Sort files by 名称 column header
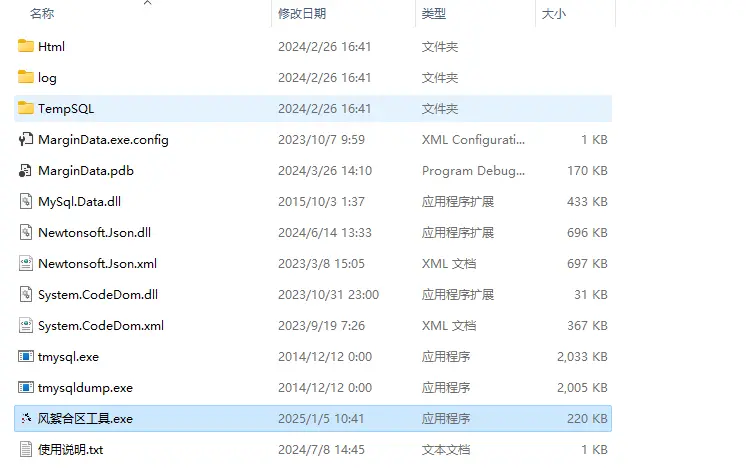746x469 pixels. point(42,14)
